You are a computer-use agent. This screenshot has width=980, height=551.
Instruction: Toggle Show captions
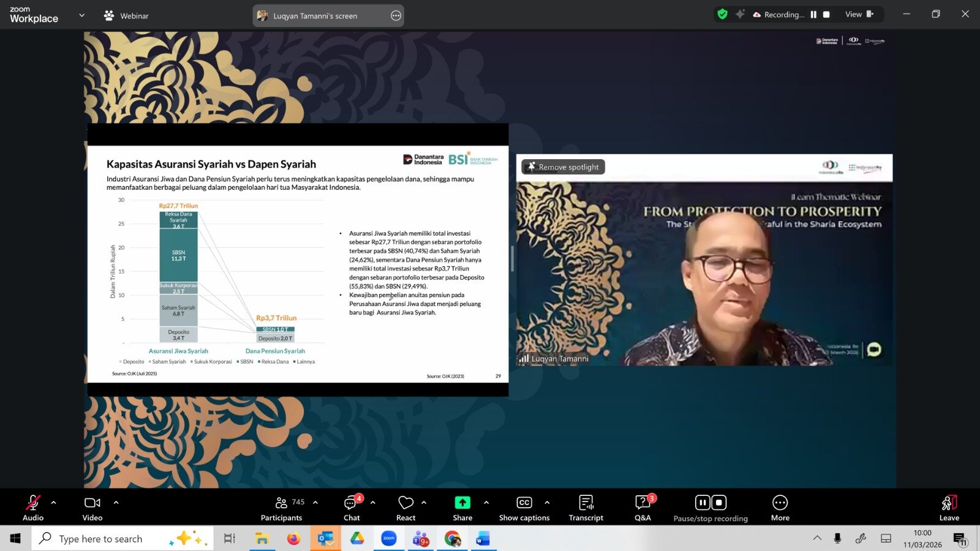pos(524,508)
